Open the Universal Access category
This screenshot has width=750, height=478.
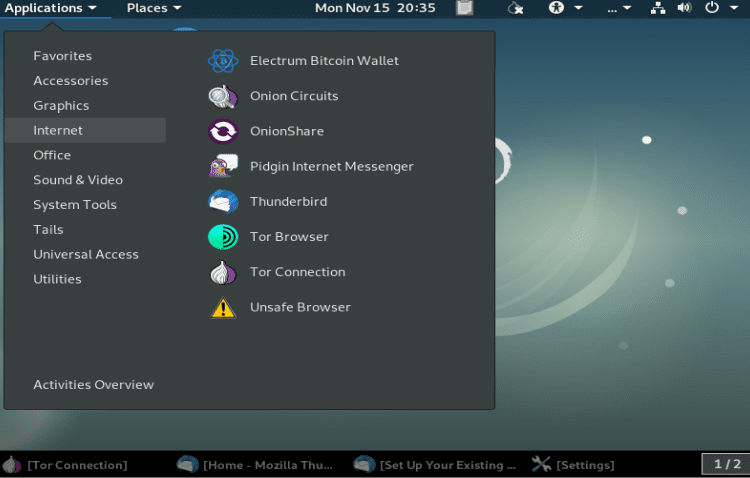tap(85, 255)
